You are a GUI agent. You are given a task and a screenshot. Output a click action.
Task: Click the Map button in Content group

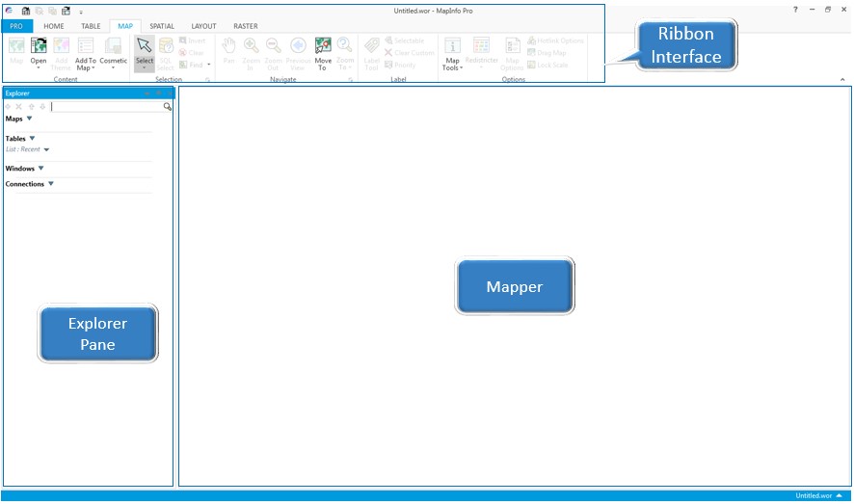pyautogui.click(x=16, y=51)
